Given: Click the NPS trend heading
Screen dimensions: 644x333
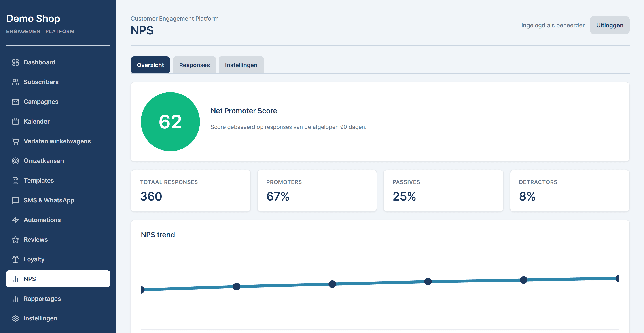Looking at the screenshot, I should [158, 235].
